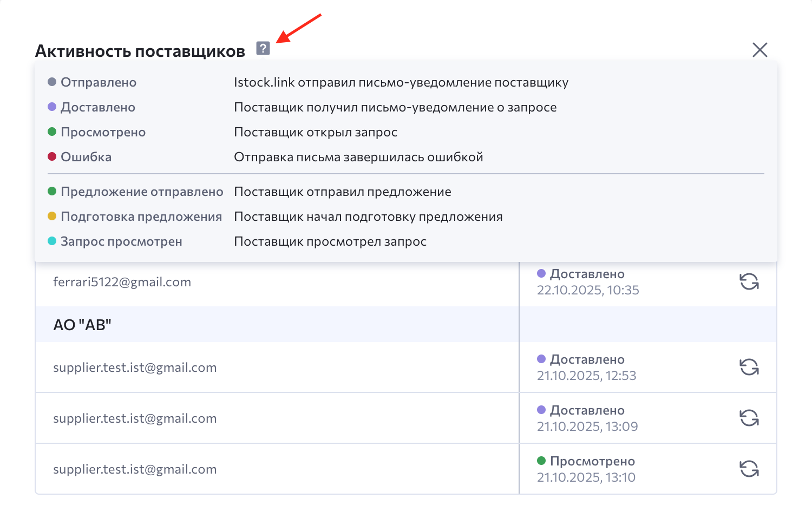
Task: Click refresh icon for ferrari5122@gmail.com row
Action: click(749, 281)
